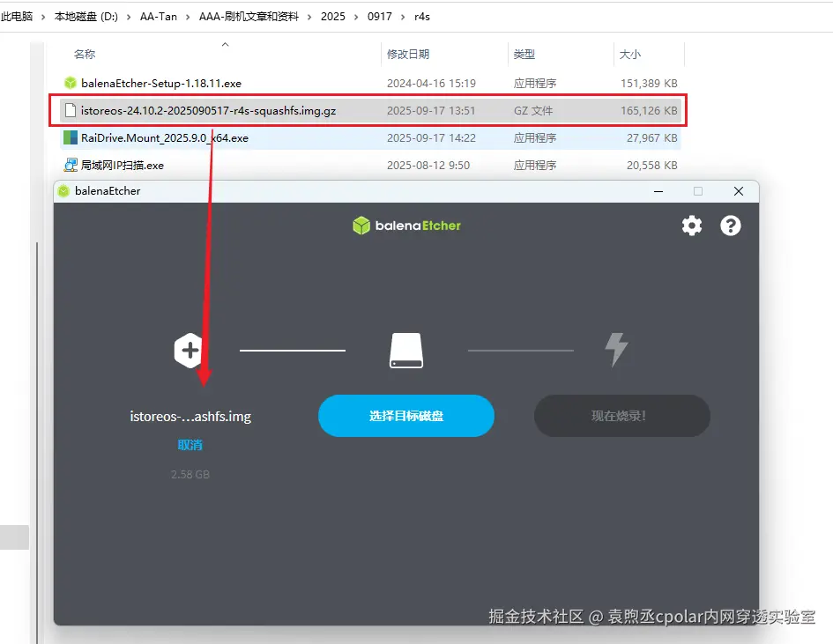Select file balenaEtcher-Setup-1.18.11.exe
This screenshot has width=833, height=644.
(x=161, y=84)
